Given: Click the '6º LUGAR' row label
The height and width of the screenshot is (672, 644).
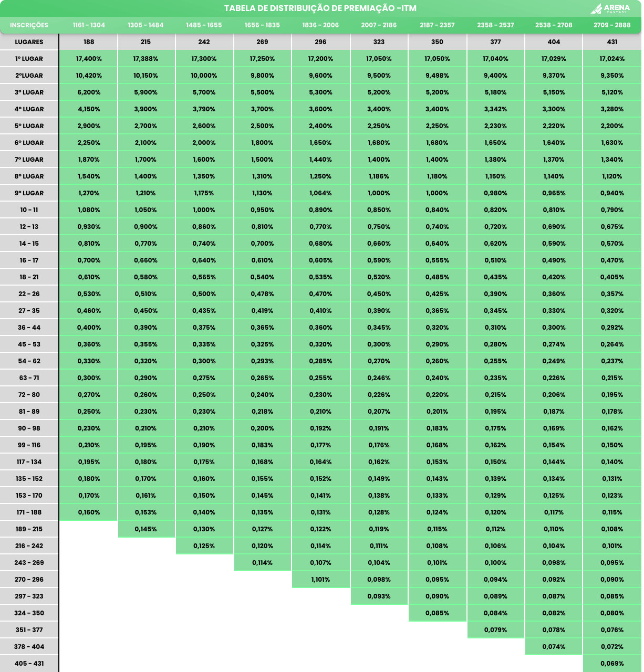Looking at the screenshot, I should pos(29,143).
